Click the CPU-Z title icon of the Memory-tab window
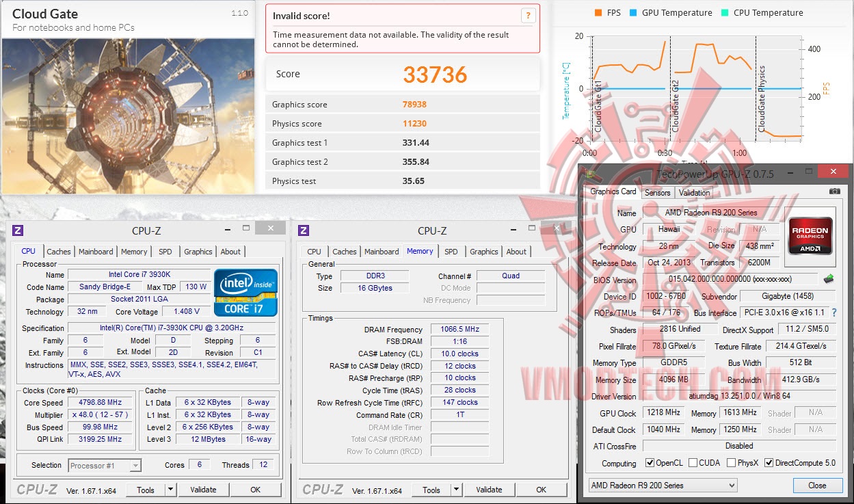Image resolution: width=854 pixels, height=504 pixels. pyautogui.click(x=304, y=230)
